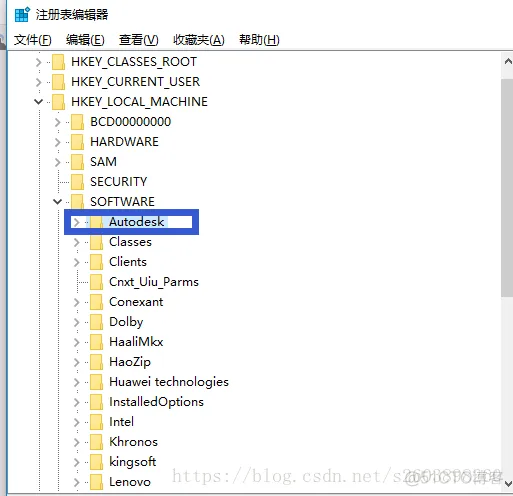Expand the HaaliMkx key arrow
Image resolution: width=513 pixels, height=496 pixels.
(x=76, y=342)
